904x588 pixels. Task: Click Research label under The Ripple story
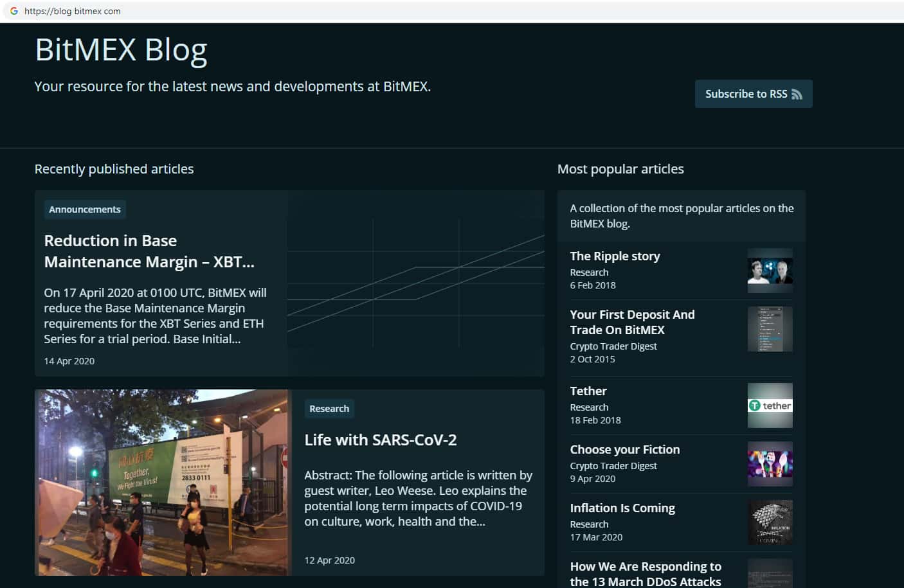[589, 272]
